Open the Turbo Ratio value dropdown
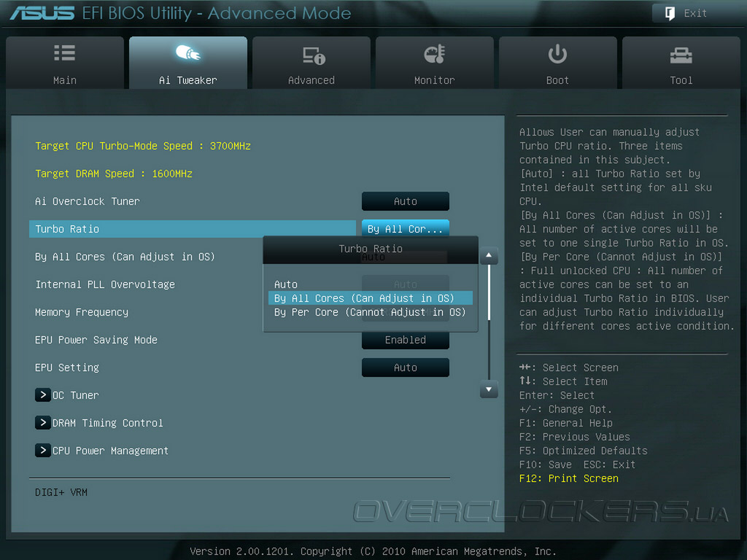Viewport: 747px width, 560px height. click(x=406, y=229)
